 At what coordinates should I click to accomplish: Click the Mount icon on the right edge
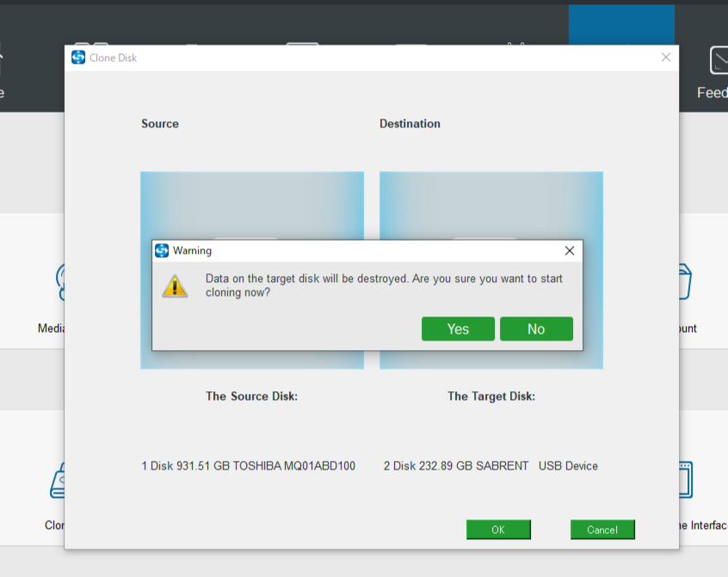pyautogui.click(x=685, y=281)
